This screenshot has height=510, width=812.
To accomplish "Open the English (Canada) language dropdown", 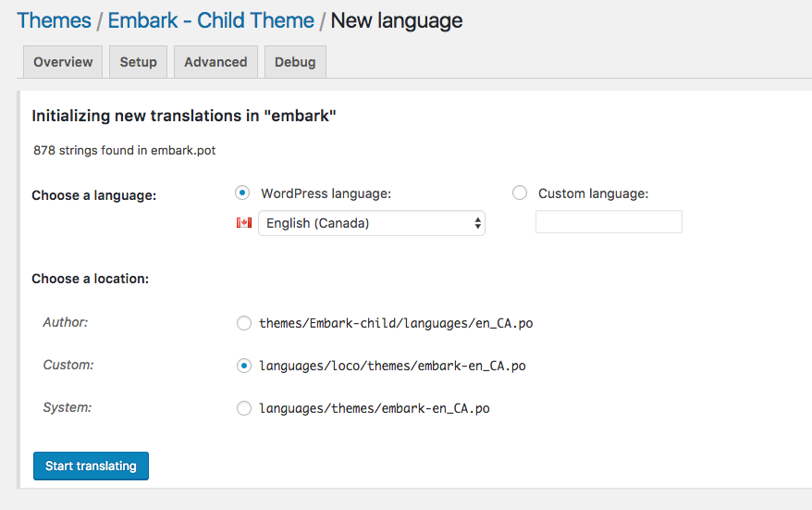I will pyautogui.click(x=372, y=223).
